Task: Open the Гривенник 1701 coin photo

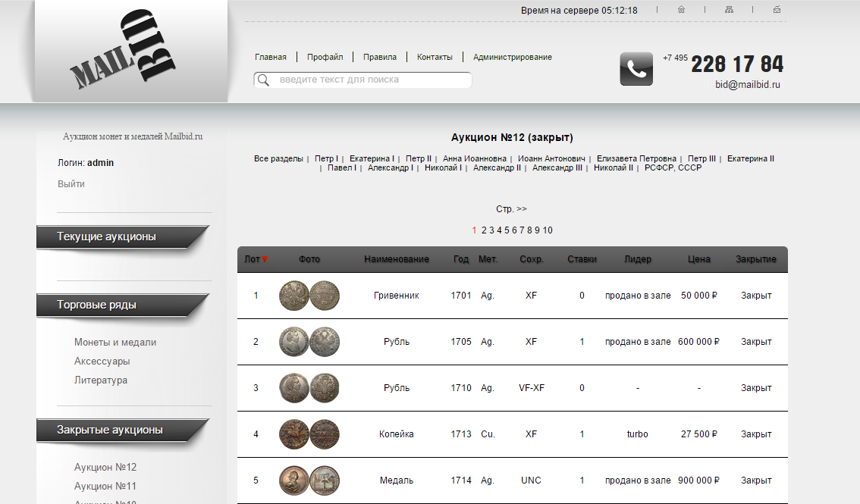Action: tap(309, 296)
